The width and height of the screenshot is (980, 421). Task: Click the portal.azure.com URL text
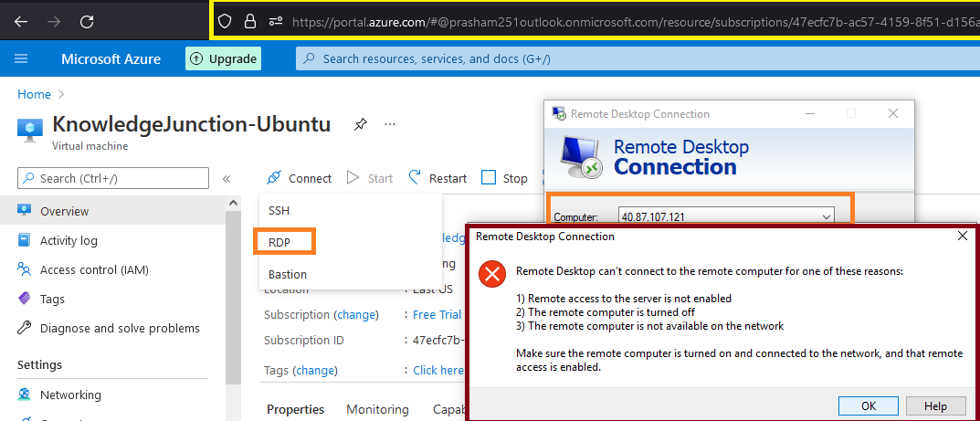pyautogui.click(x=636, y=22)
